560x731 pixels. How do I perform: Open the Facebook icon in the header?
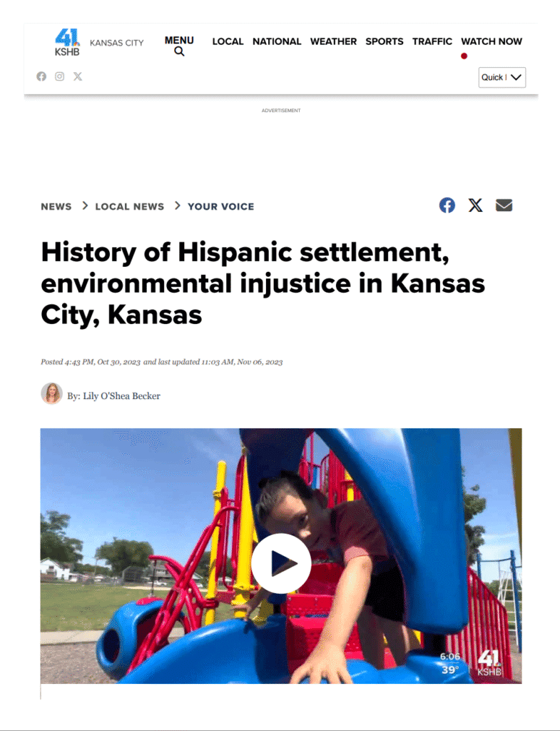click(x=41, y=76)
